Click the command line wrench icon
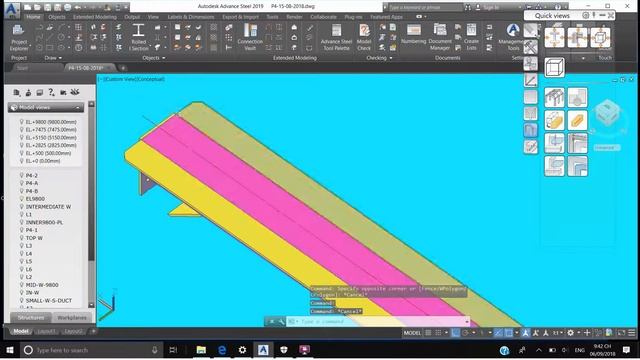The width and height of the screenshot is (640, 360). pyautogui.click(x=281, y=322)
